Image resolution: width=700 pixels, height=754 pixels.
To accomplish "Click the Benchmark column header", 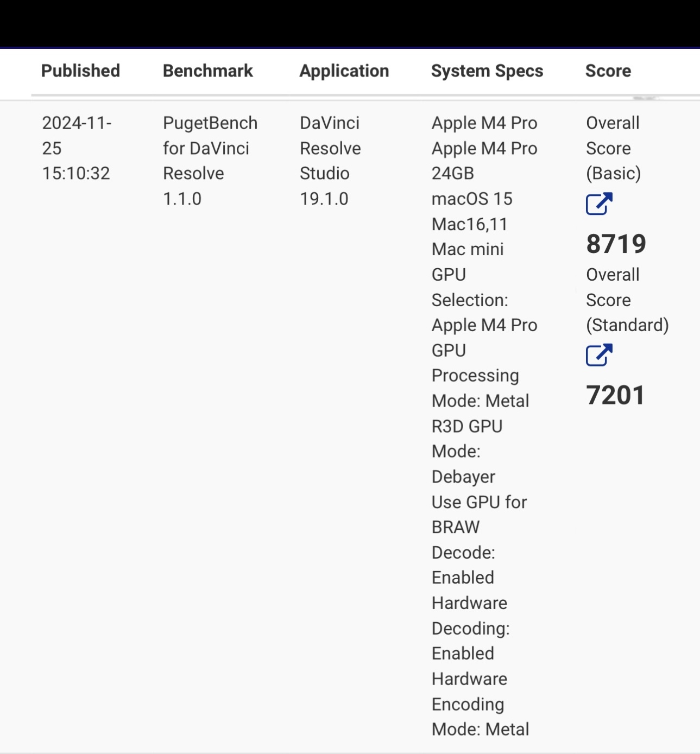I will point(208,71).
